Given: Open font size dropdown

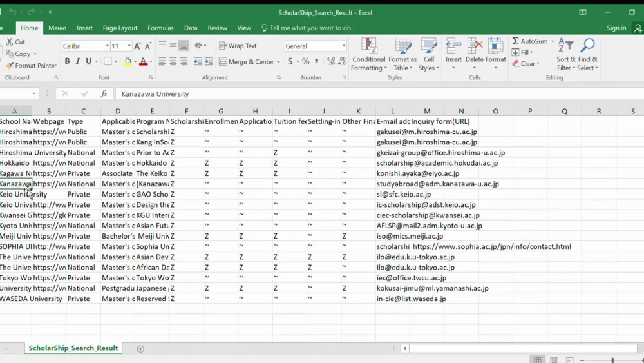Looking at the screenshot, I should (x=129, y=46).
